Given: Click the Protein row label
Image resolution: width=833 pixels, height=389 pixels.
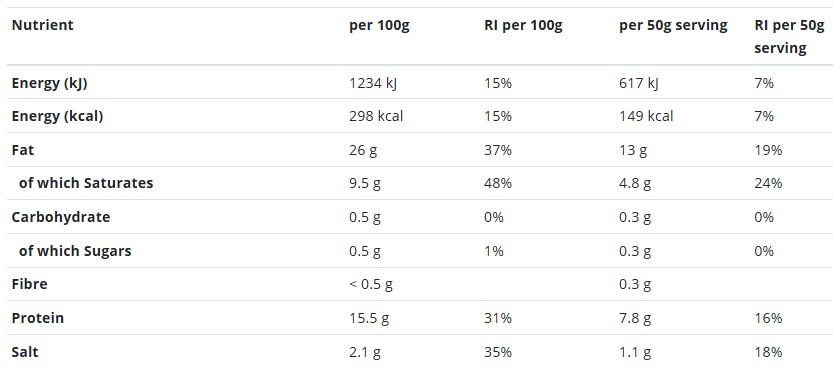Looking at the screenshot, I should pos(38,318).
